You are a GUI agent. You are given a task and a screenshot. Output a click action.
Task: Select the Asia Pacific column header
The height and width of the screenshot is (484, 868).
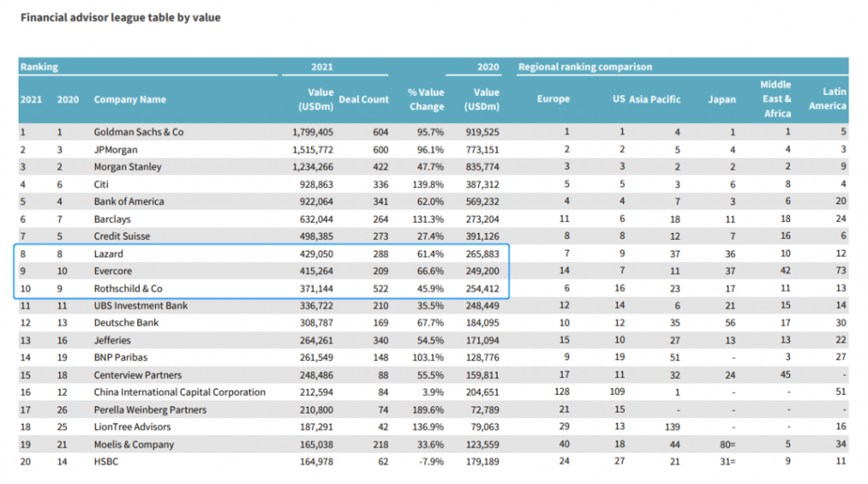point(654,99)
